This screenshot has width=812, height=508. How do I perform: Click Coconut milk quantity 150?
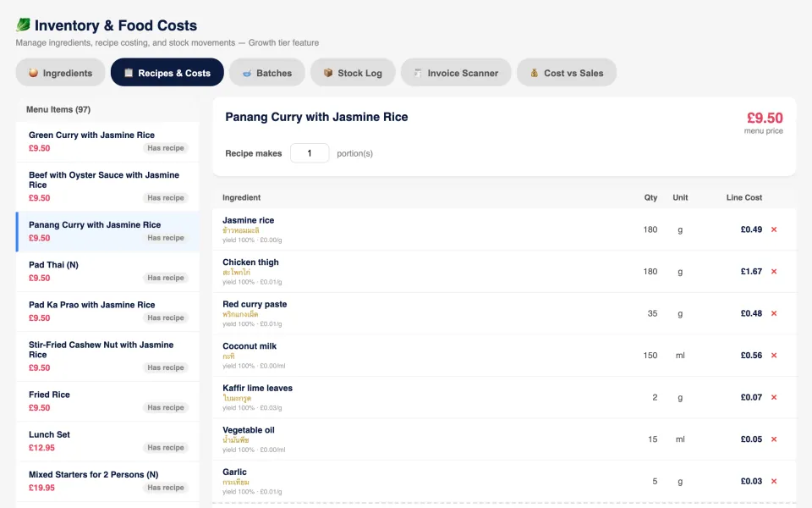pyautogui.click(x=650, y=356)
